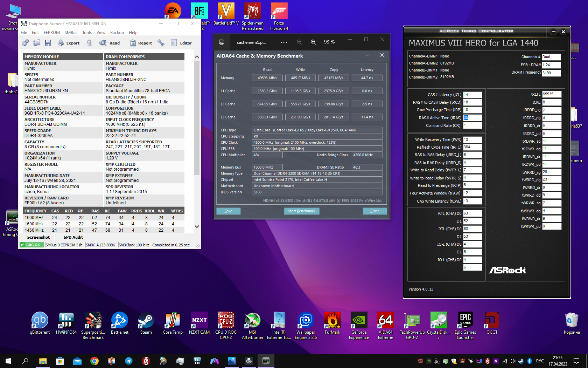
Task: Click the zoom out magnifier icon
Action: (299, 42)
